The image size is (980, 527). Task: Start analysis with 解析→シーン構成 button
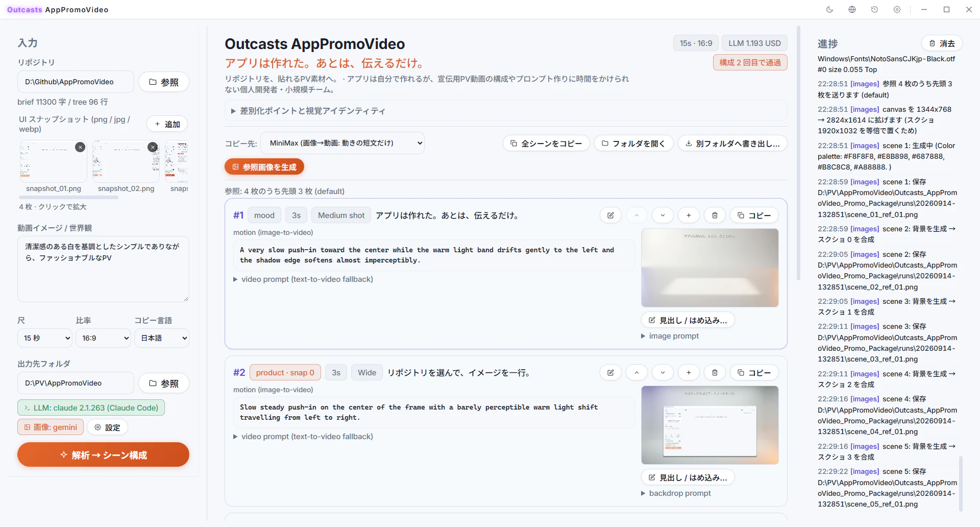click(103, 454)
